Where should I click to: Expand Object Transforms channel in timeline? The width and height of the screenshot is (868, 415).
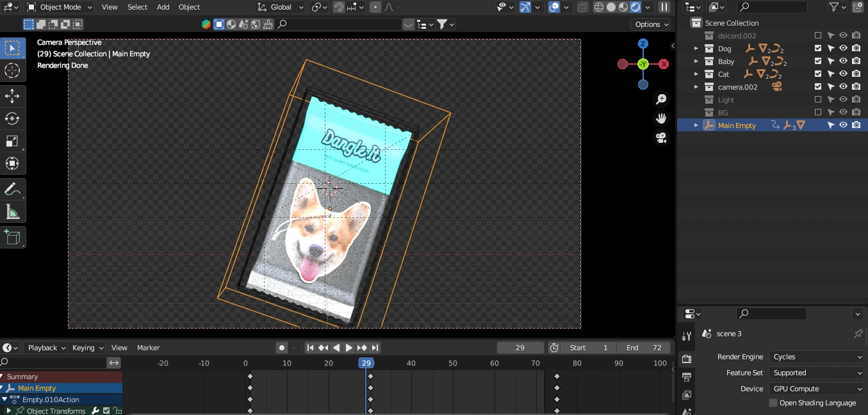(9, 411)
